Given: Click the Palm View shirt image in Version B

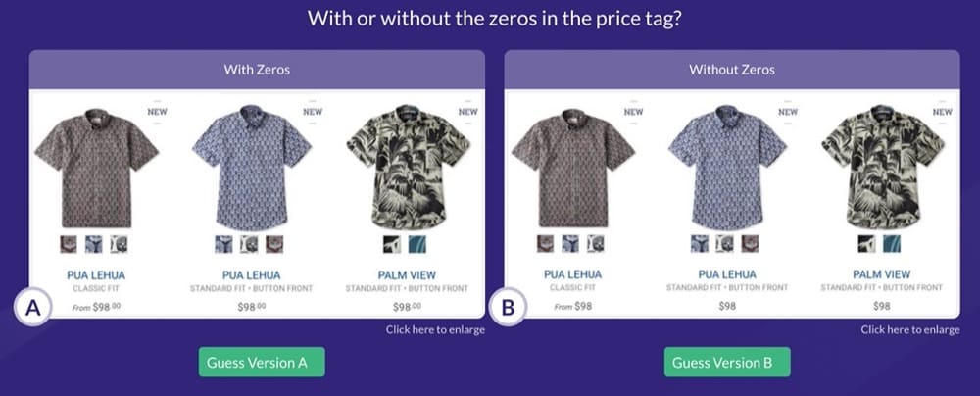Looking at the screenshot, I should point(883,168).
